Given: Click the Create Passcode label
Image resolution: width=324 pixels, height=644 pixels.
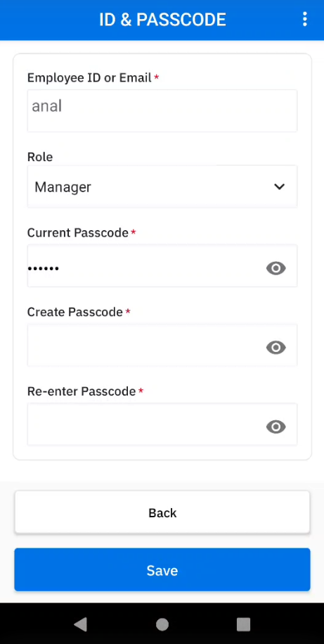Looking at the screenshot, I should tap(75, 312).
